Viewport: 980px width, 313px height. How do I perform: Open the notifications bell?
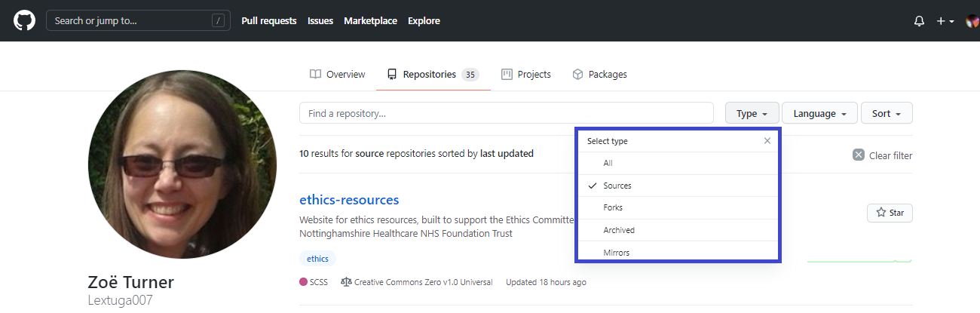[x=919, y=21]
